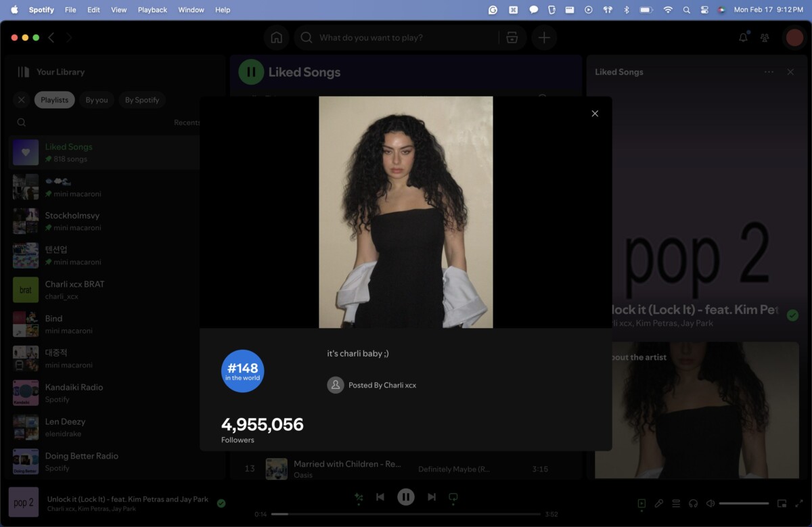Click the search field 'What do you want to play?'

pyautogui.click(x=408, y=38)
